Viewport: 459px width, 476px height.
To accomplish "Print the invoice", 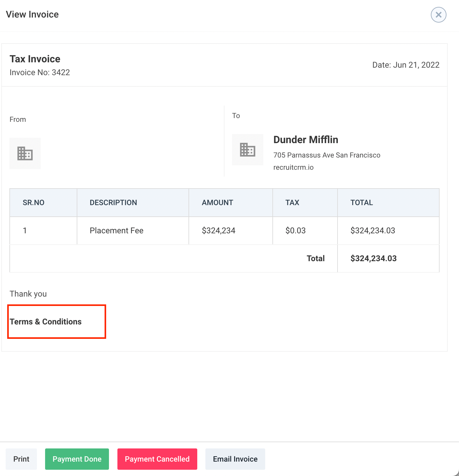I will pyautogui.click(x=21, y=459).
